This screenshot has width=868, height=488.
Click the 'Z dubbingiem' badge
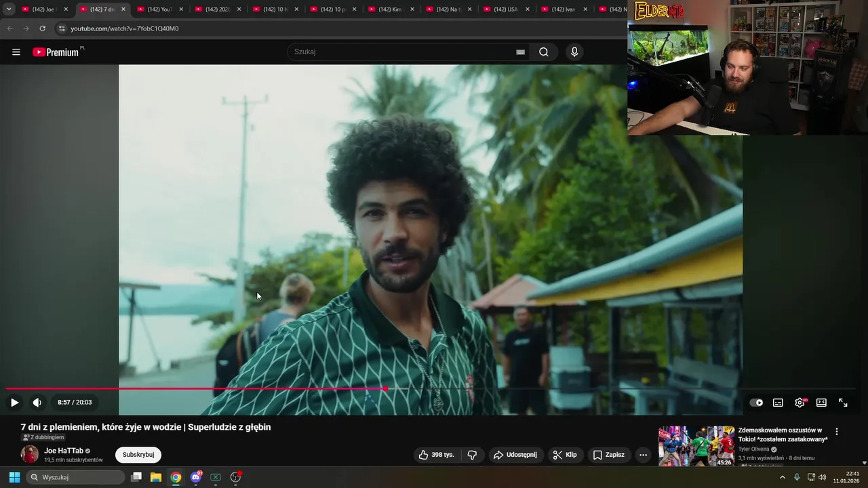click(x=43, y=437)
